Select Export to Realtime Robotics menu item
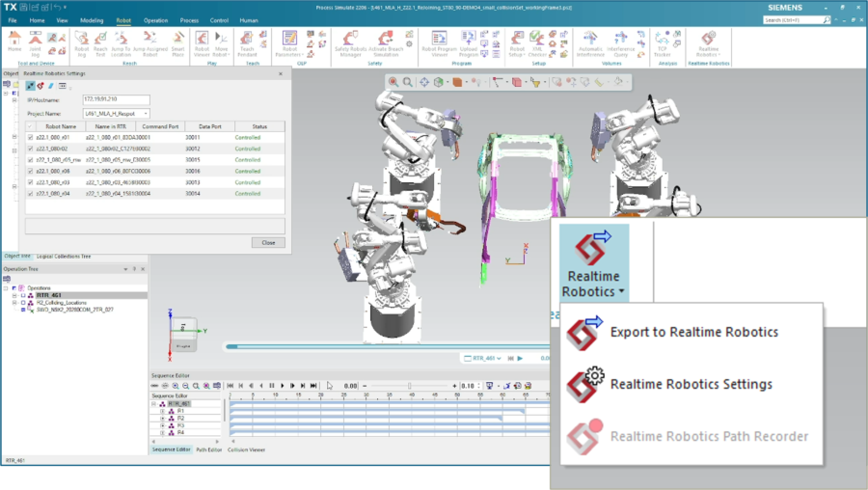 pos(693,332)
